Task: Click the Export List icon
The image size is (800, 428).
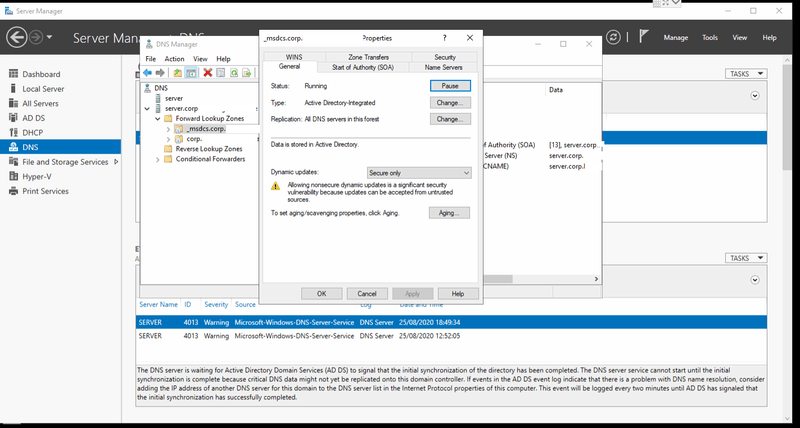Action: 247,73
